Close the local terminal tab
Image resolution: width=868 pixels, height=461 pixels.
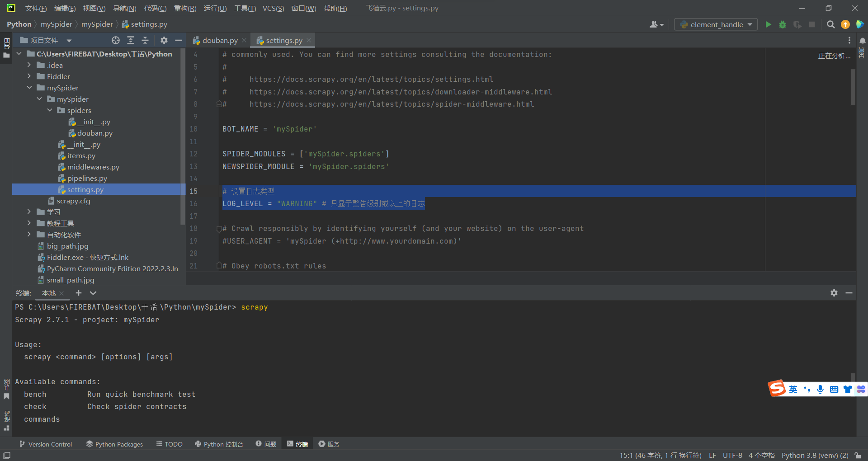click(x=61, y=293)
